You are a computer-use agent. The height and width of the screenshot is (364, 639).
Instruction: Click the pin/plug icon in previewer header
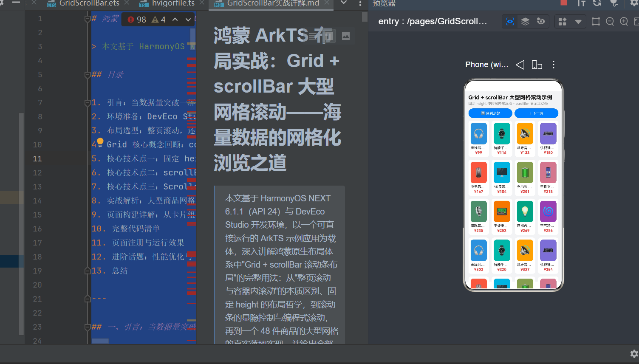tap(614, 3)
